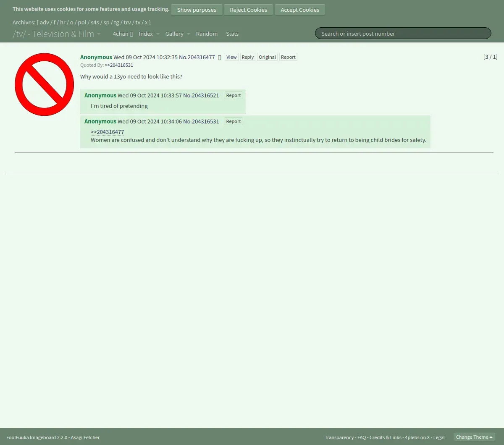The image size is (504, 445).
Task: Show purposes for cookie tracking
Action: [x=197, y=10]
